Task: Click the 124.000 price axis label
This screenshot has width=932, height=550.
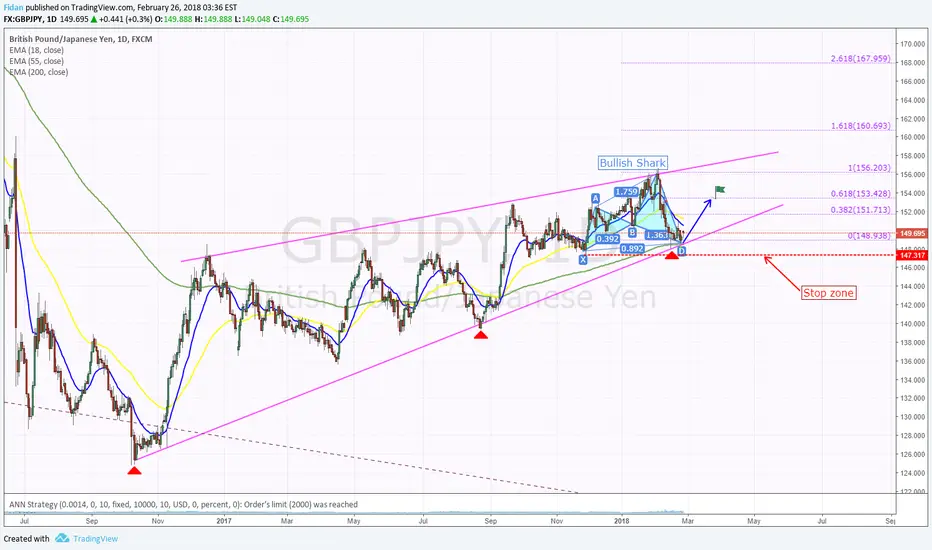Action: pos(912,473)
